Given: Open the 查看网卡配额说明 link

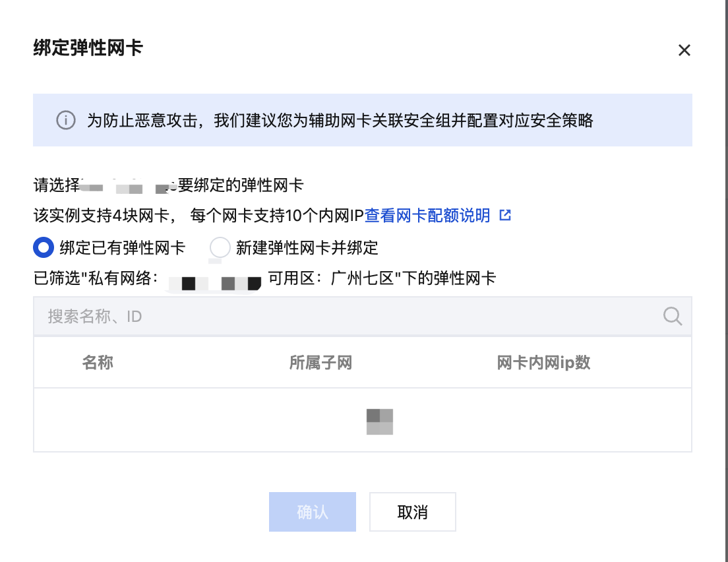Looking at the screenshot, I should coord(427,216).
